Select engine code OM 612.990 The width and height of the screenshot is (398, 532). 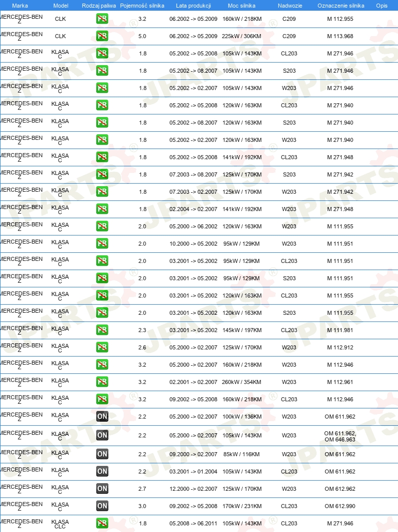point(340,507)
